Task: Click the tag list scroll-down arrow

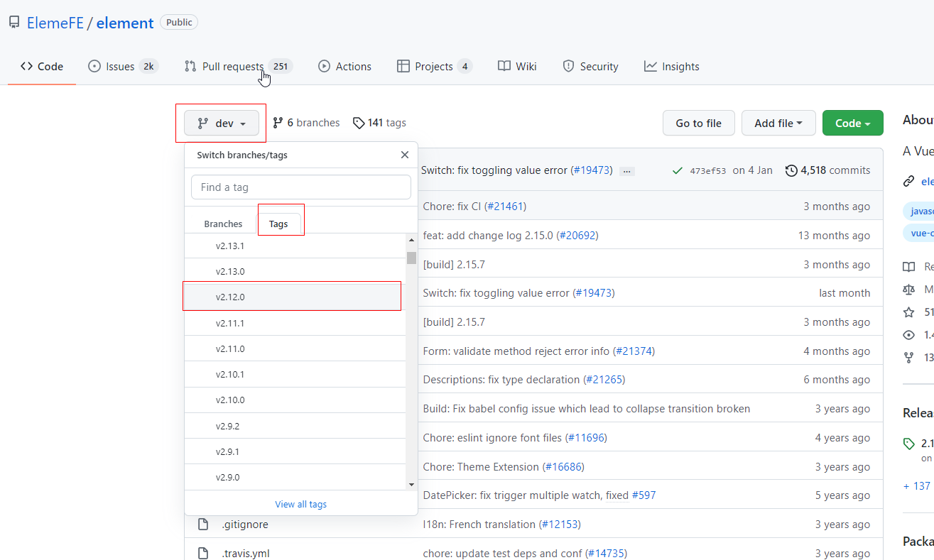Action: tap(411, 484)
